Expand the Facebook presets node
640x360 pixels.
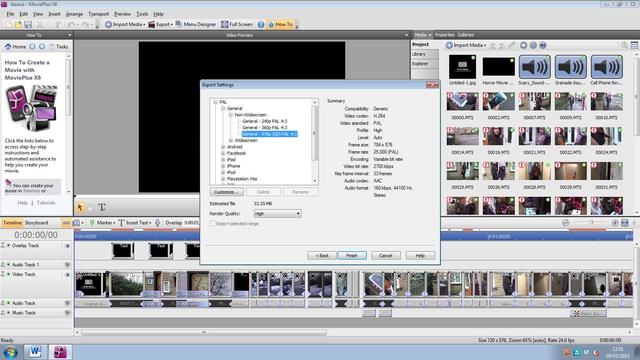(223, 153)
